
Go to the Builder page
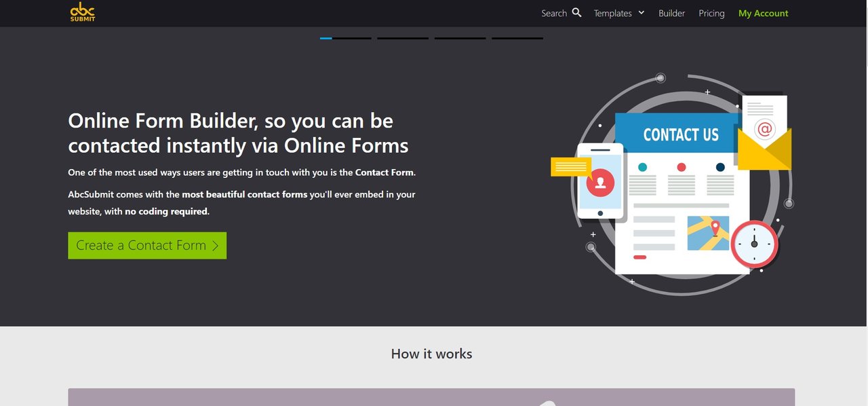coord(671,13)
